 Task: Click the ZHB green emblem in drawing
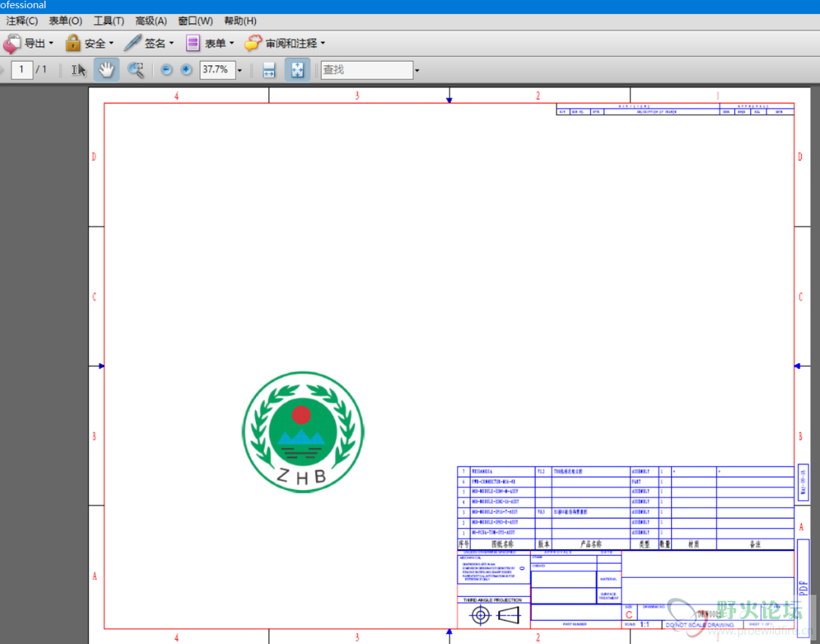pos(303,432)
